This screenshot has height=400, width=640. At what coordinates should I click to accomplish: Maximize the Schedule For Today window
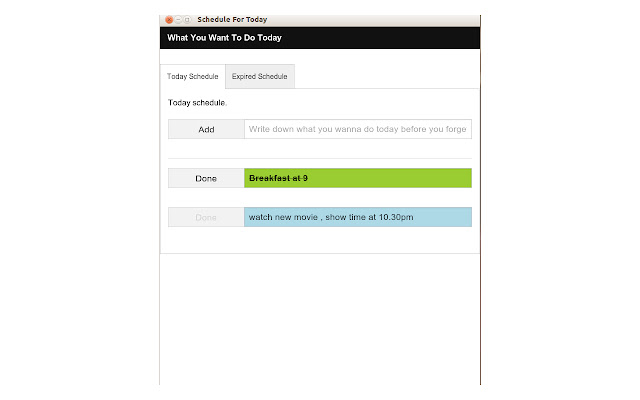[x=187, y=20]
